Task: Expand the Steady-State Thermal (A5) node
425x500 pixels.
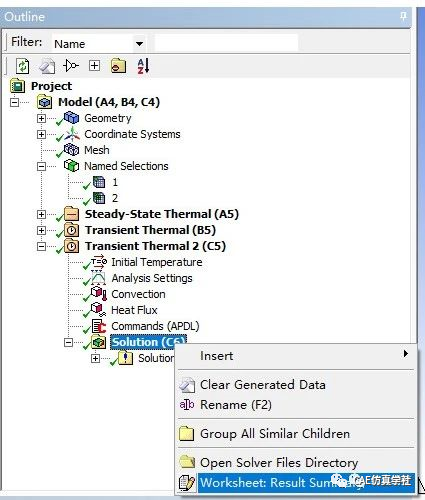Action: point(41,214)
